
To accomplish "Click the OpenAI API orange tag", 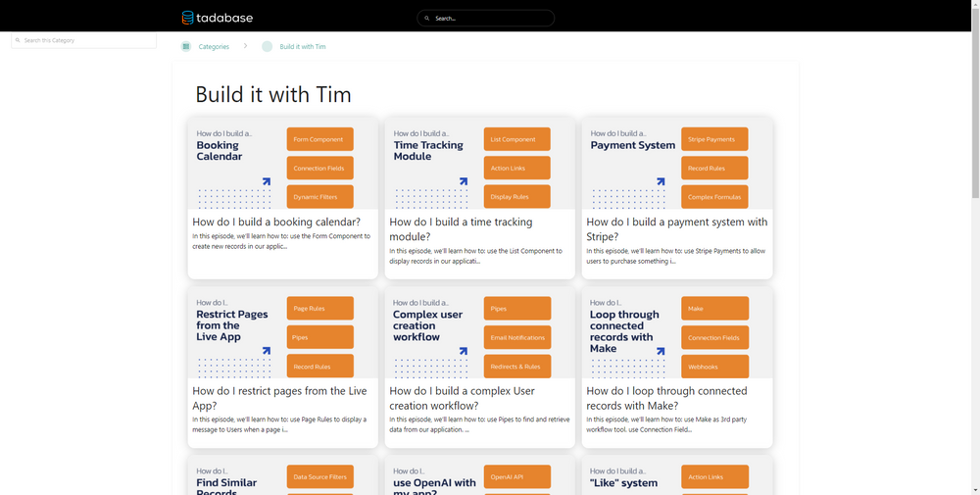I will [x=517, y=477].
